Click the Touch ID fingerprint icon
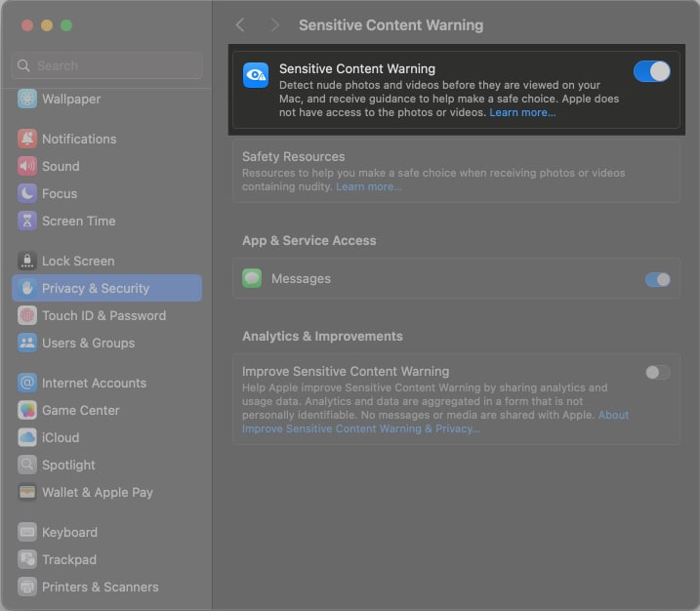The height and width of the screenshot is (611, 700). point(27,315)
